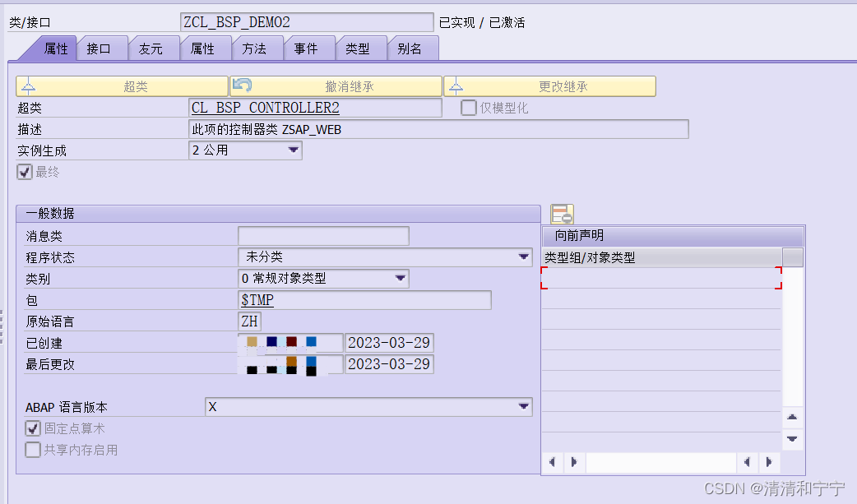Click the empty 消息类 input field

[x=322, y=235]
